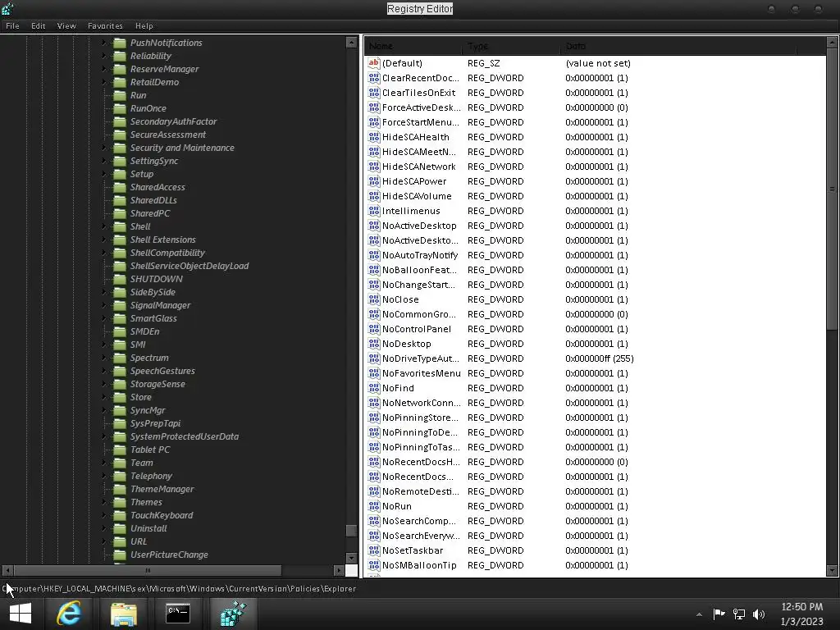Click the DWORD icon for NoClose
Image resolution: width=840 pixels, height=630 pixels.
(374, 299)
